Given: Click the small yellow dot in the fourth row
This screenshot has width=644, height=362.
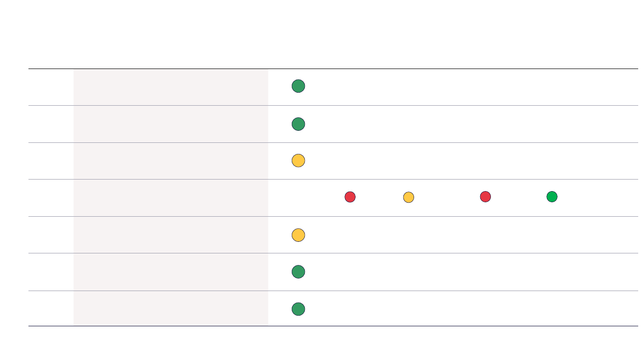Looking at the screenshot, I should [408, 197].
